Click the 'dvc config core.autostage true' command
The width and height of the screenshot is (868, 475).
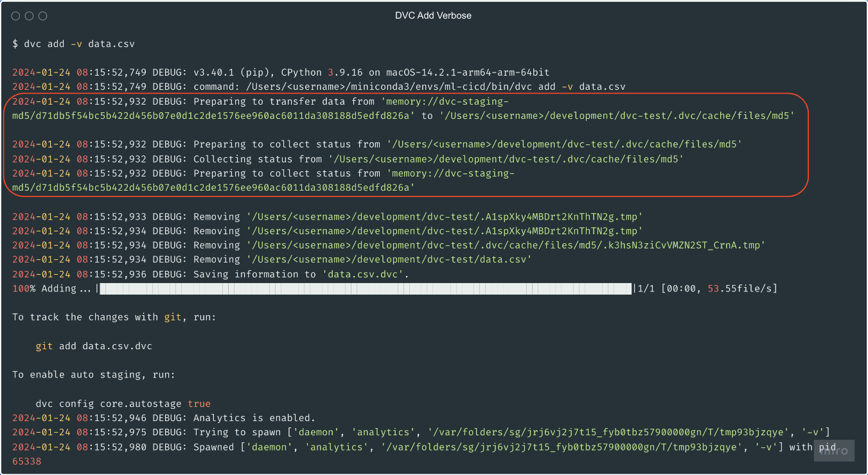click(x=123, y=404)
